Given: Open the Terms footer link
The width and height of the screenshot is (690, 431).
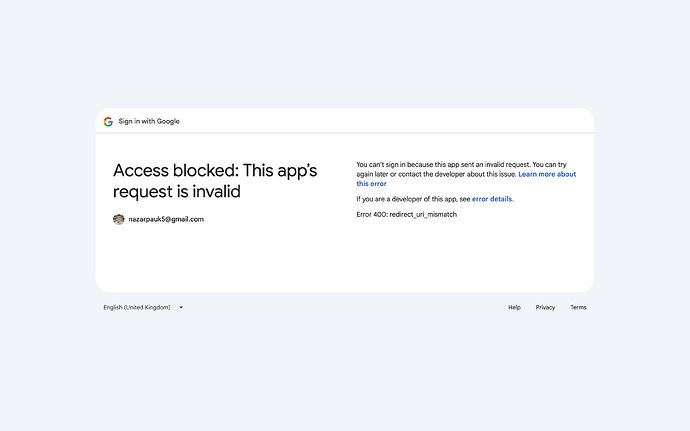Looking at the screenshot, I should tap(578, 308).
